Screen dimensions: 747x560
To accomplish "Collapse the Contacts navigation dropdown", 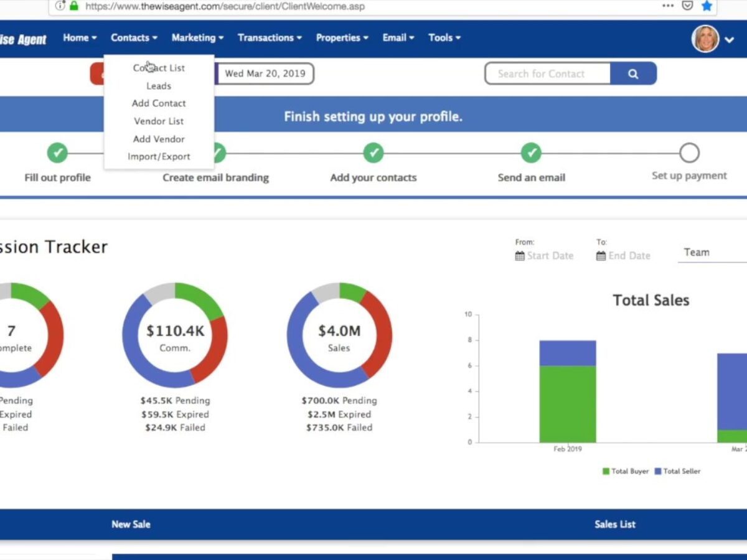I will (134, 37).
